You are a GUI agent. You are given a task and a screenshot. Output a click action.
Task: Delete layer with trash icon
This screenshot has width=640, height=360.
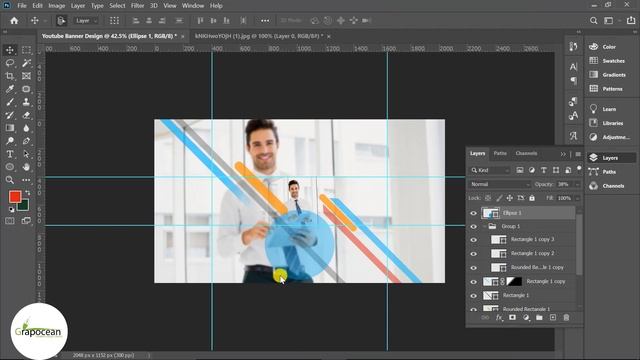point(566,318)
